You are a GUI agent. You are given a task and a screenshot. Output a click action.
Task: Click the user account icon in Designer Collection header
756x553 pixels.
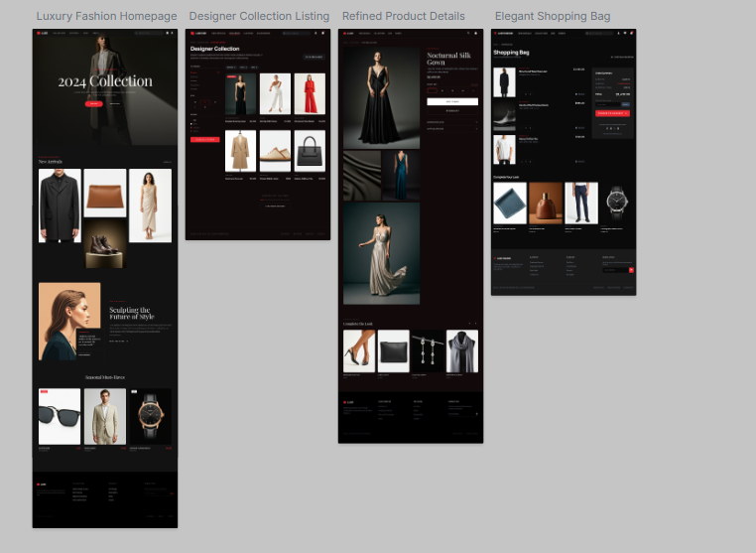click(316, 33)
